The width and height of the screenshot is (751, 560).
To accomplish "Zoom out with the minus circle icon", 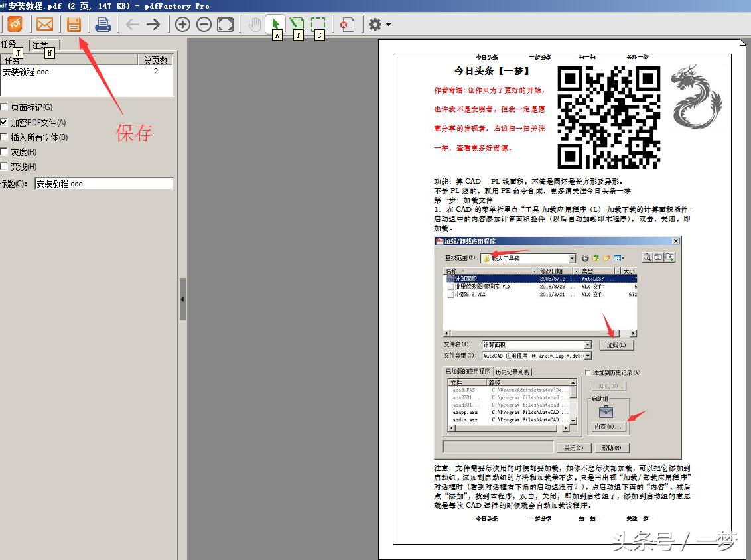I will (204, 24).
